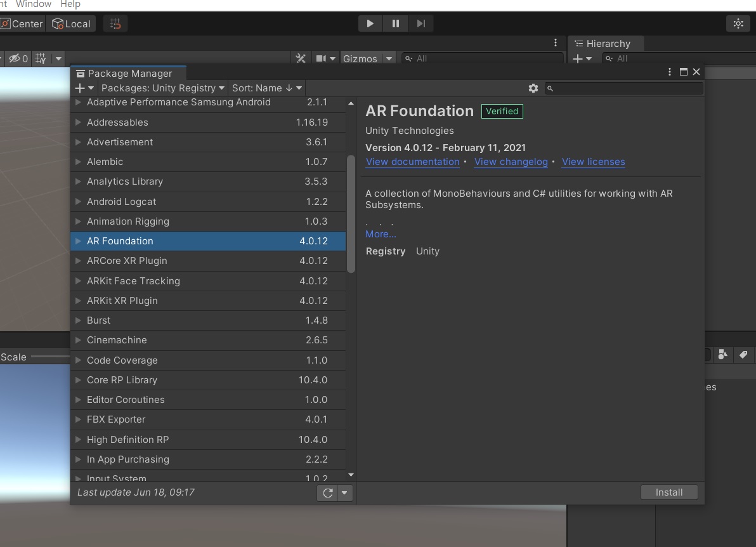Select the Analytics Library package

[208, 181]
